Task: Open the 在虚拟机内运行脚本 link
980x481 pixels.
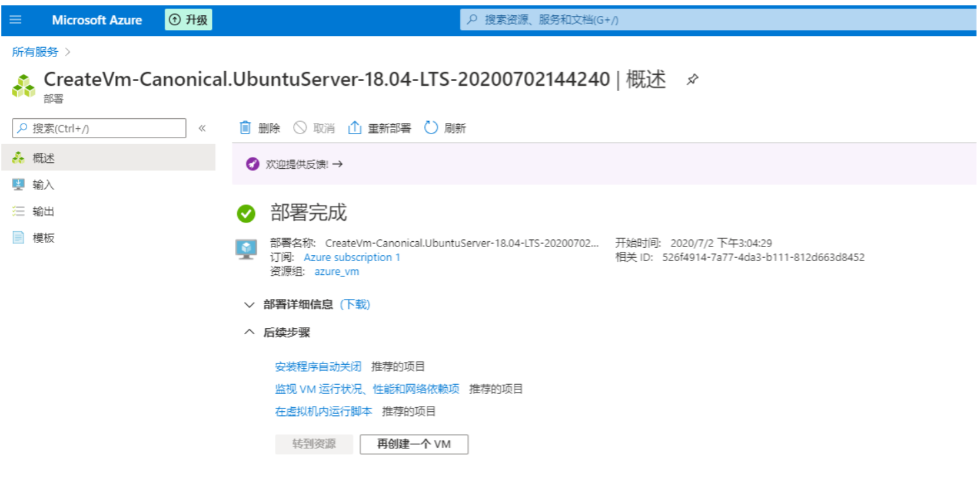Action: tap(323, 411)
